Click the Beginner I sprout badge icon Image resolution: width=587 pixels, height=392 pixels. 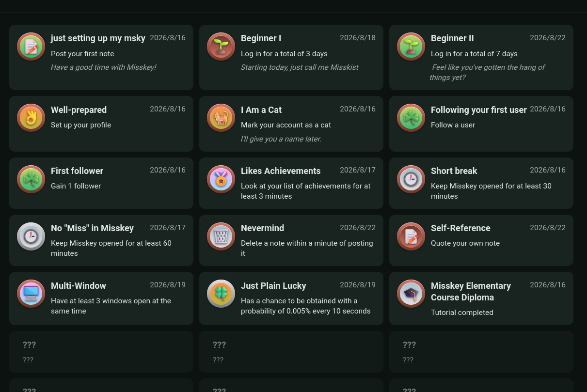221,47
